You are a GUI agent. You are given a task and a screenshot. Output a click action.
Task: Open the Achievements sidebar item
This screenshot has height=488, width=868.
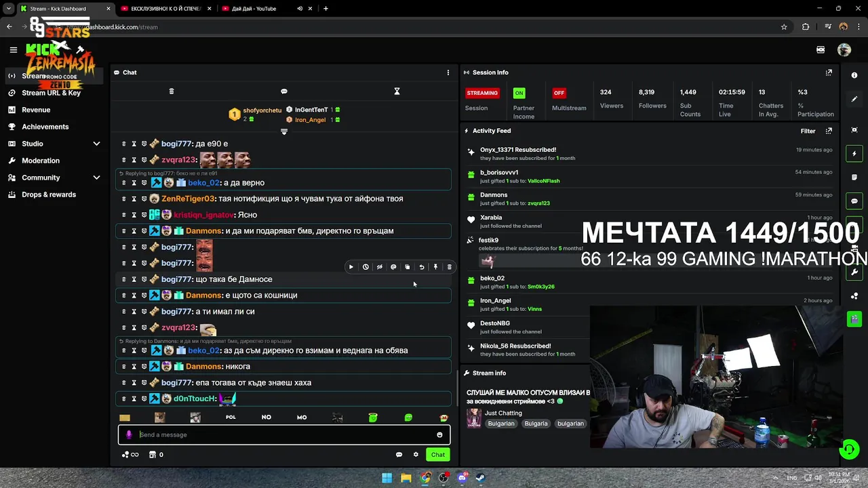pos(45,127)
